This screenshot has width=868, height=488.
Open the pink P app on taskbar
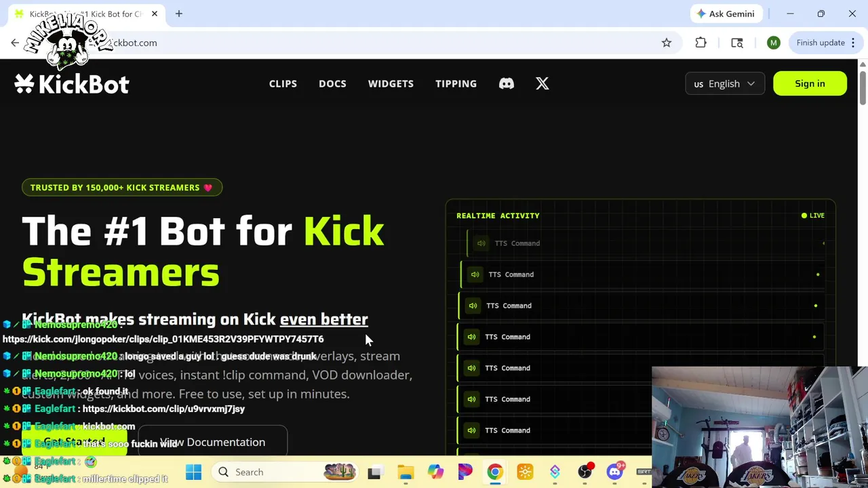[x=465, y=472]
